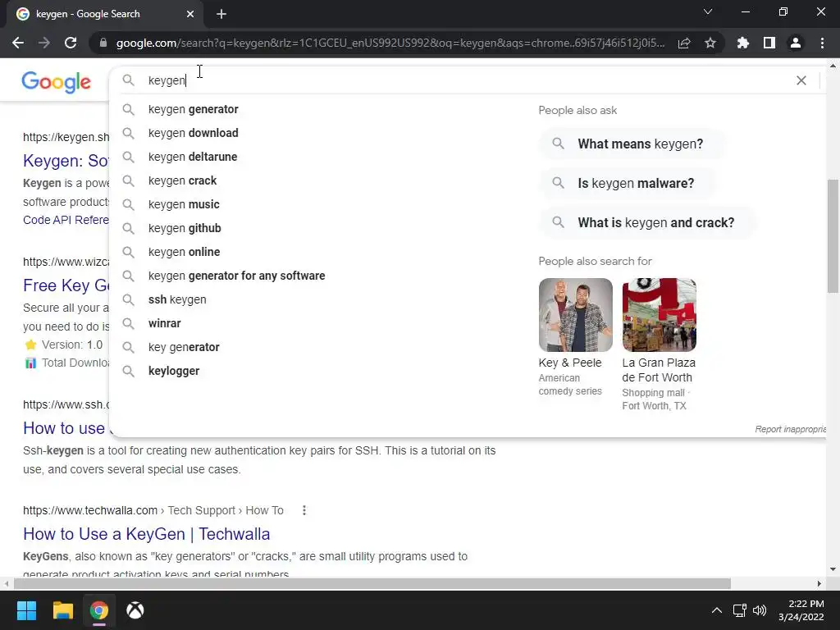Click Report inappropriate predictions link
Viewport: 840px width, 630px height.
(x=790, y=429)
